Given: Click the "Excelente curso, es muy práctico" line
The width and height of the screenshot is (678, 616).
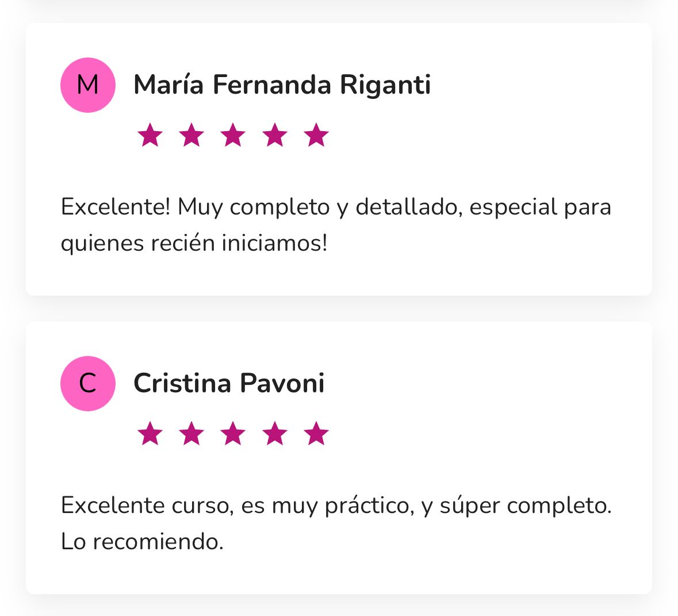Looking at the screenshot, I should [336, 506].
